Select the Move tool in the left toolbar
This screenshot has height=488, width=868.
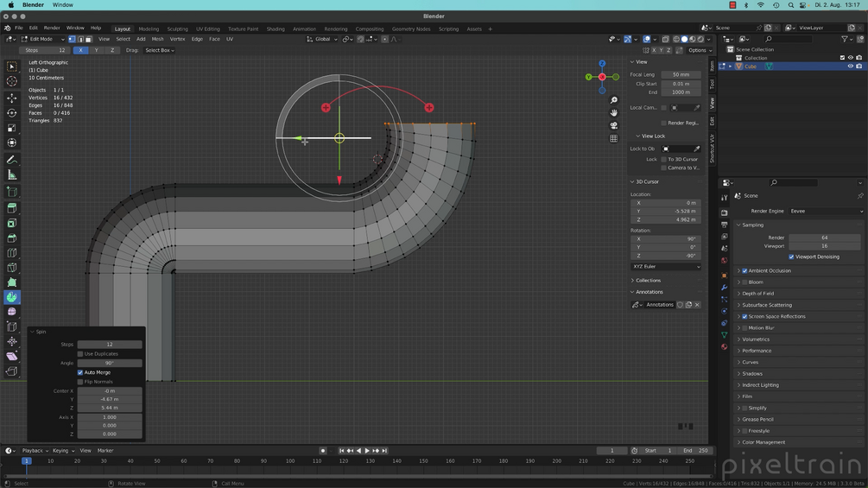(11, 98)
